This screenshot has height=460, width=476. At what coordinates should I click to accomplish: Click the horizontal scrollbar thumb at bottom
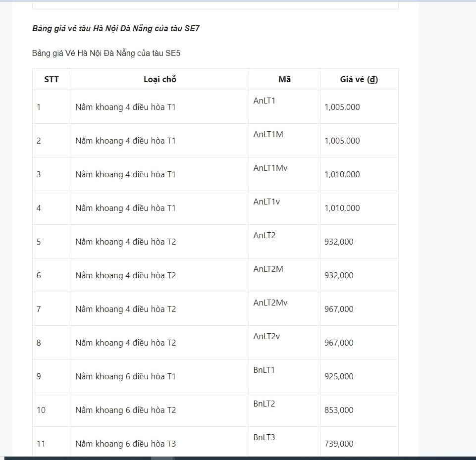click(x=162, y=458)
